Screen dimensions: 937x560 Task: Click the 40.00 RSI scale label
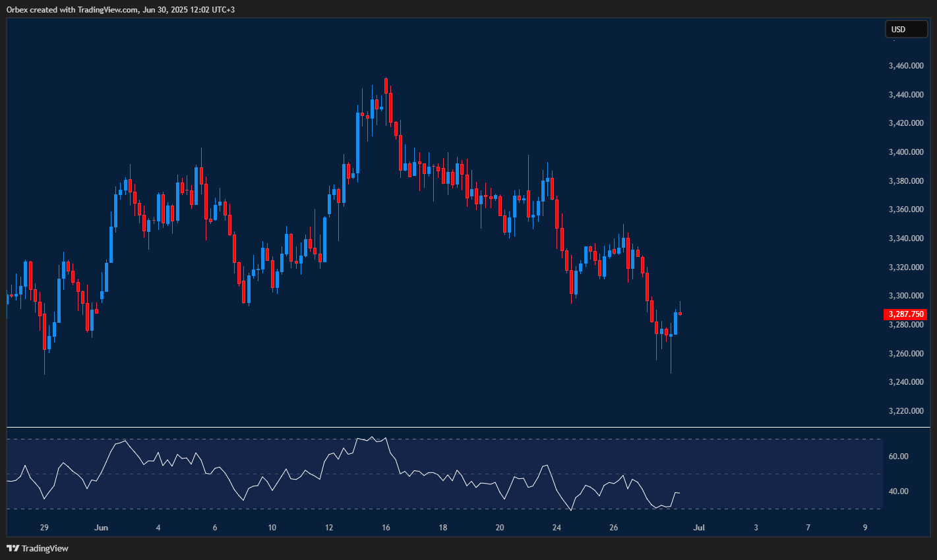point(898,491)
